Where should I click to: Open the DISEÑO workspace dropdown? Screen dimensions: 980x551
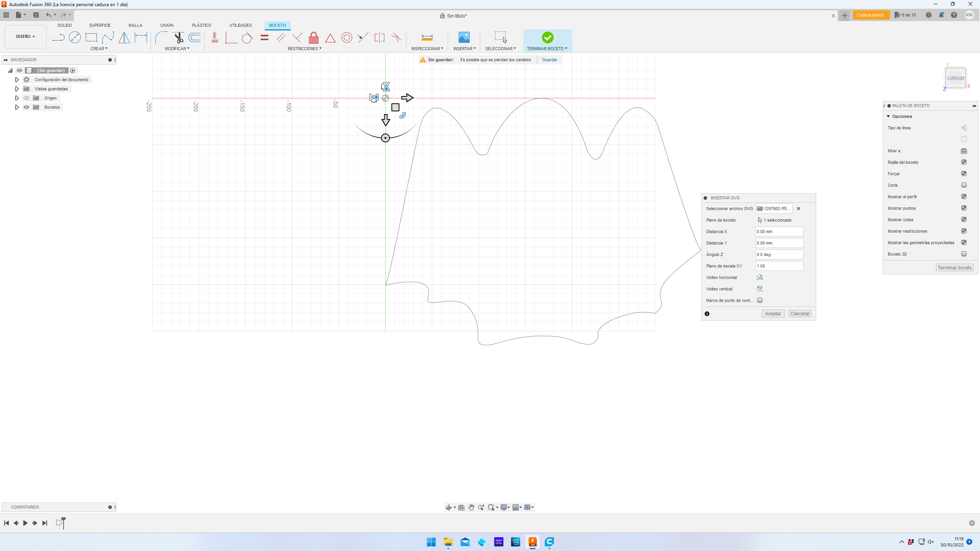[x=25, y=37]
